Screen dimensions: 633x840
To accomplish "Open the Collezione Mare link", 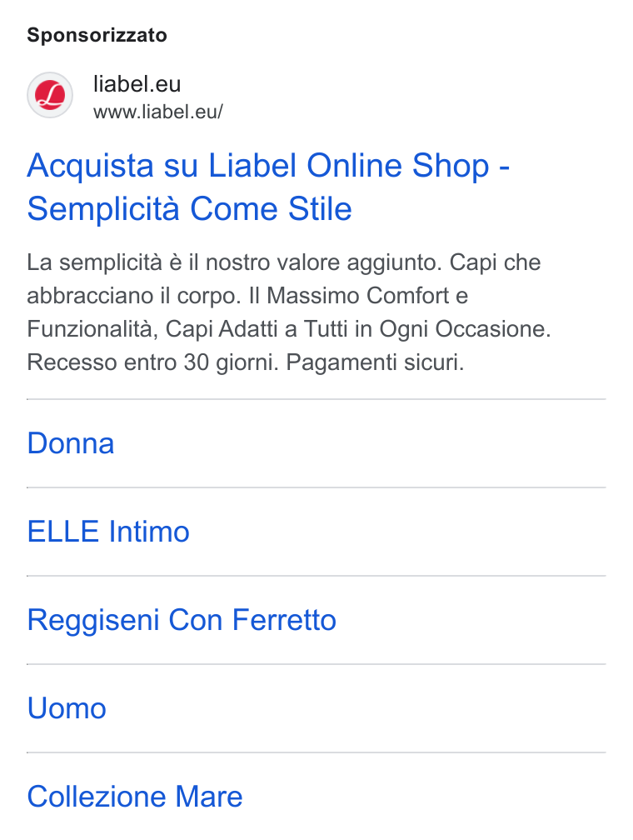I will 135,797.
